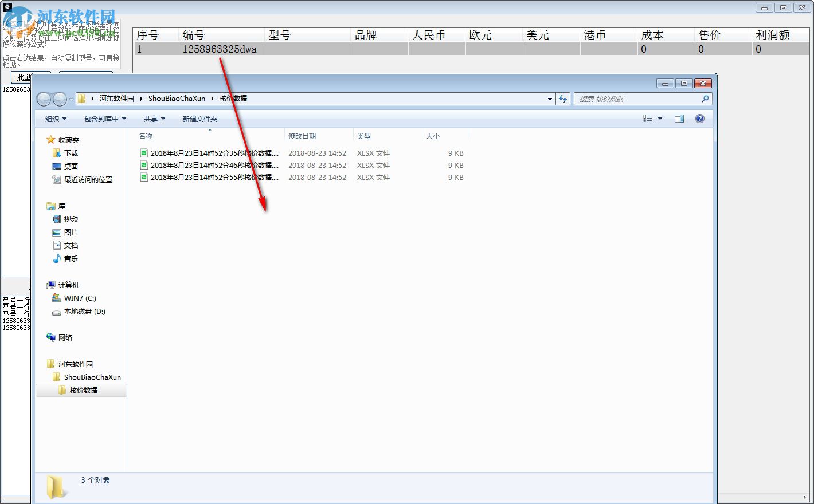Screen dimensions: 814x504
Task: Click the 音乐 note icon
Action: tap(57, 258)
